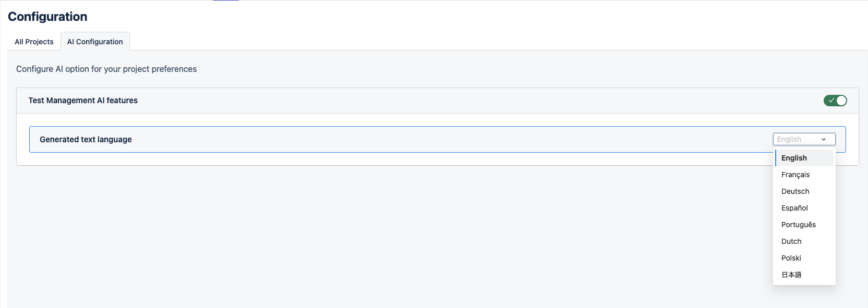Set generated text language to Dutch
Screen dimensions: 868x308
click(791, 241)
